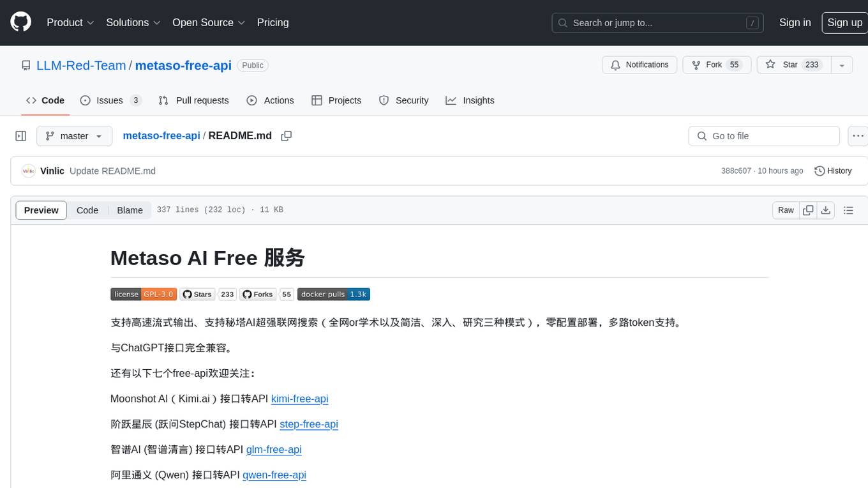Click the star count 233
868x488 pixels.
(x=812, y=65)
